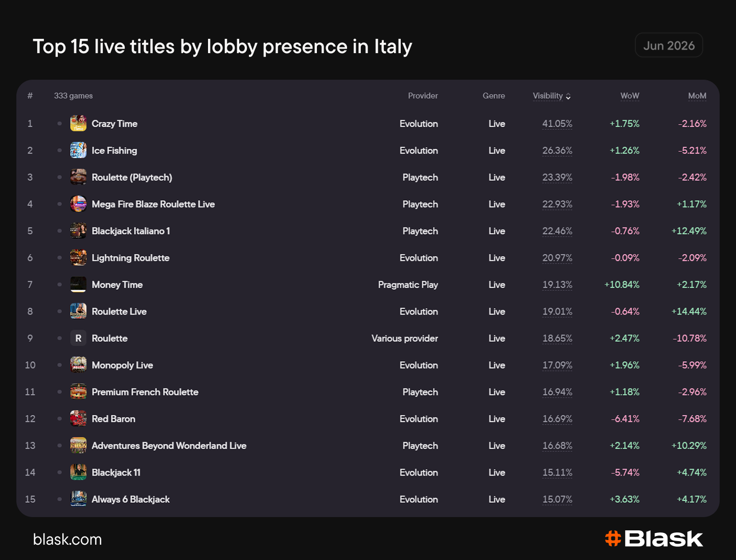Select the Mega Fire Blaze Roulette icon
The height and width of the screenshot is (560, 736).
point(78,204)
